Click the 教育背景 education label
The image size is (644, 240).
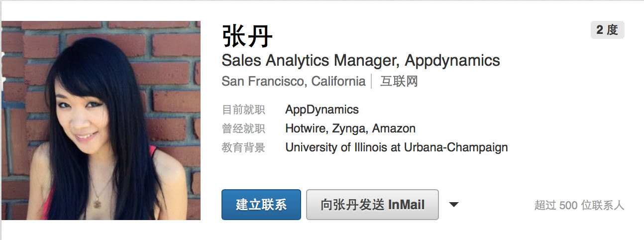tap(243, 147)
